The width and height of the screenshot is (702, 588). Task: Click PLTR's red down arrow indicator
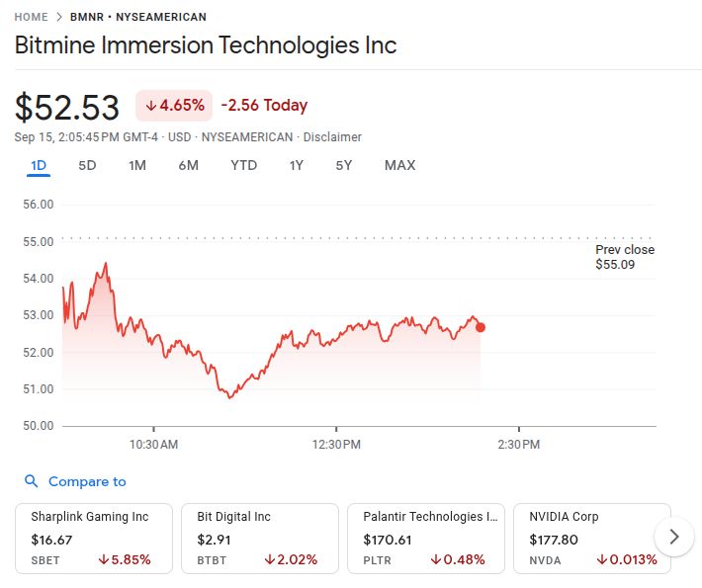pos(435,559)
